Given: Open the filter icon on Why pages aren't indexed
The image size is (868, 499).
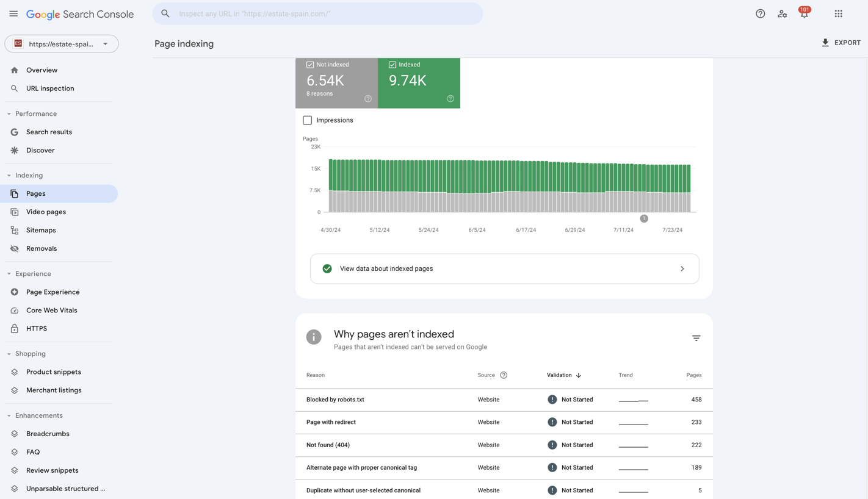Looking at the screenshot, I should [x=696, y=337].
